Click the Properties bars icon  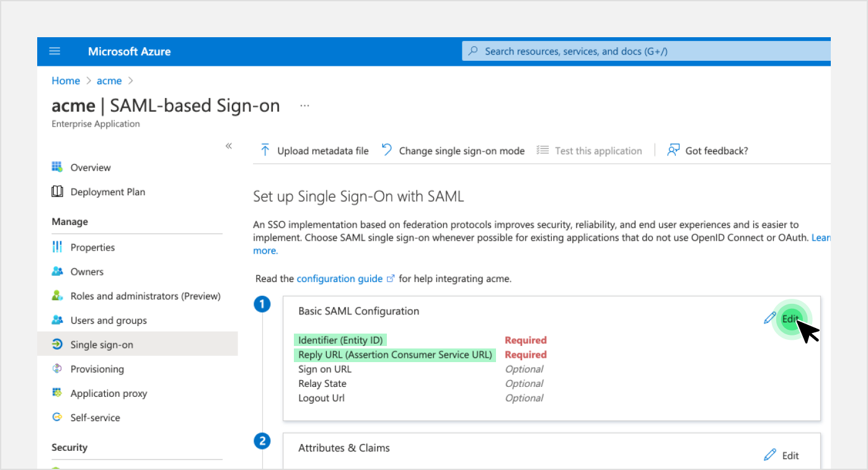(x=57, y=247)
